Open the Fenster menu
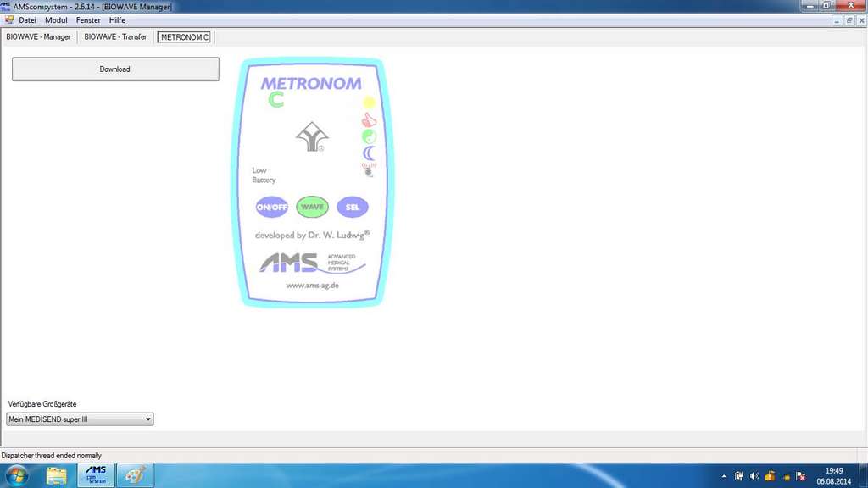Screen dimensions: 868x488 (x=88, y=20)
